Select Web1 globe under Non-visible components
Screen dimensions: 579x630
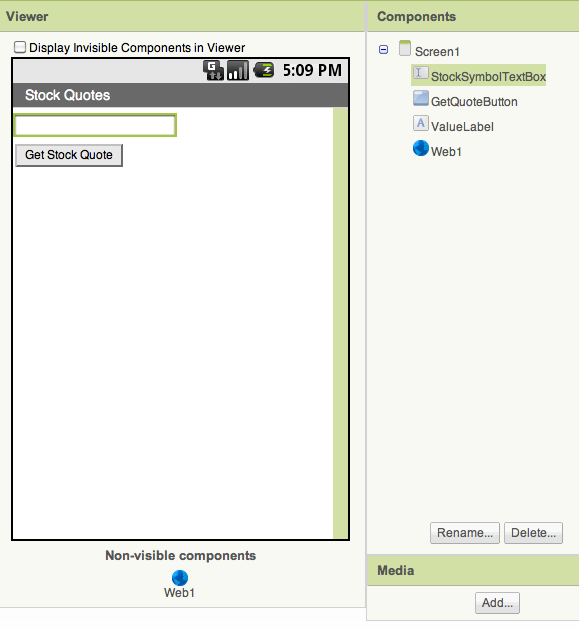180,578
